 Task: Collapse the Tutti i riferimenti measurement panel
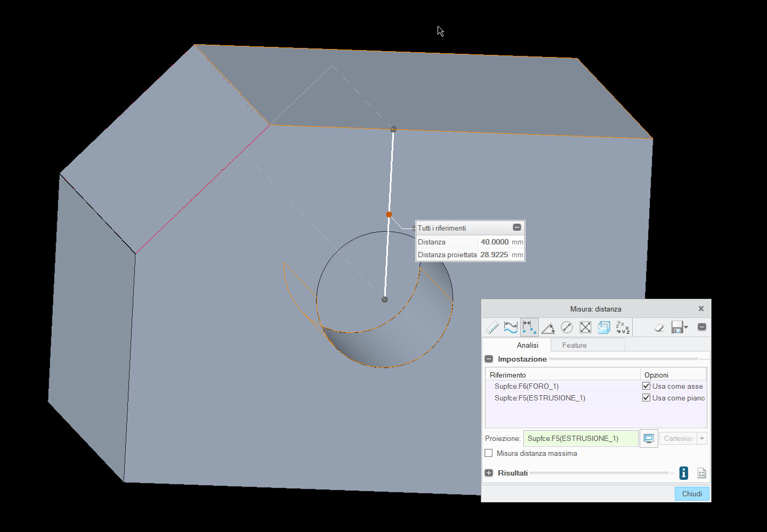tap(517, 227)
